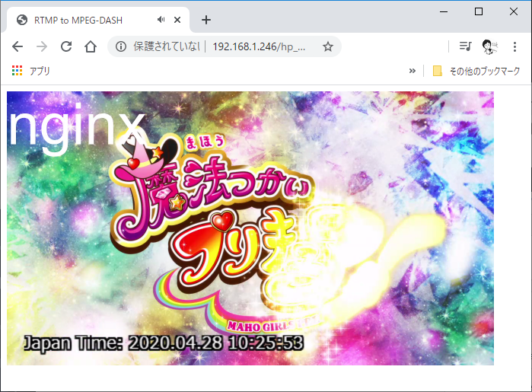Expand hidden bookmarks chevron
Viewport: 532px width, 392px height.
[x=413, y=71]
